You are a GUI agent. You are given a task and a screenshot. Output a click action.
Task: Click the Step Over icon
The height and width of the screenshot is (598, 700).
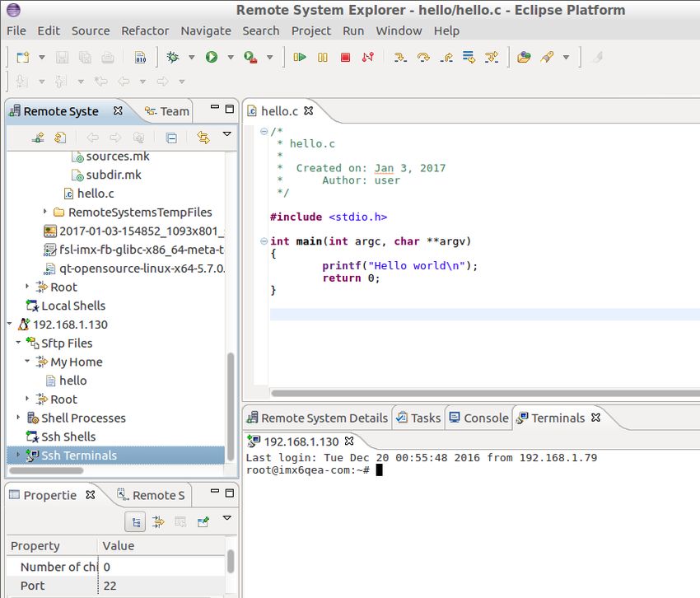[423, 57]
